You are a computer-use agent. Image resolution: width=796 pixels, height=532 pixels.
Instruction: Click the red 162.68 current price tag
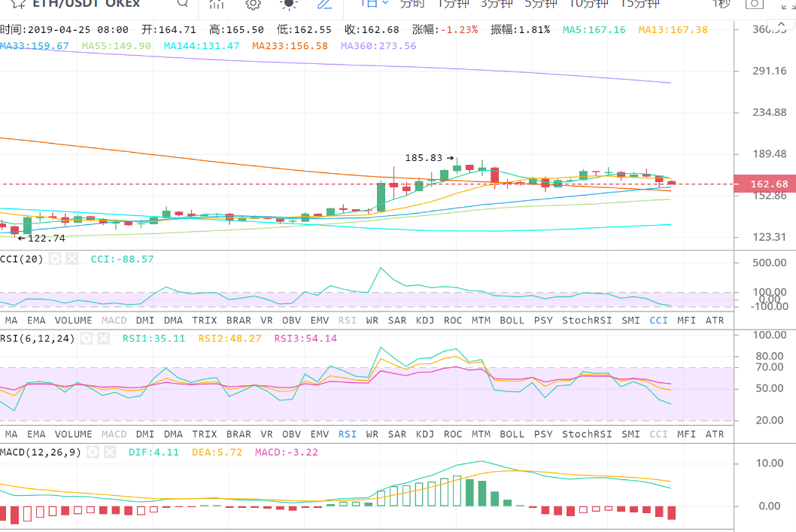point(764,184)
